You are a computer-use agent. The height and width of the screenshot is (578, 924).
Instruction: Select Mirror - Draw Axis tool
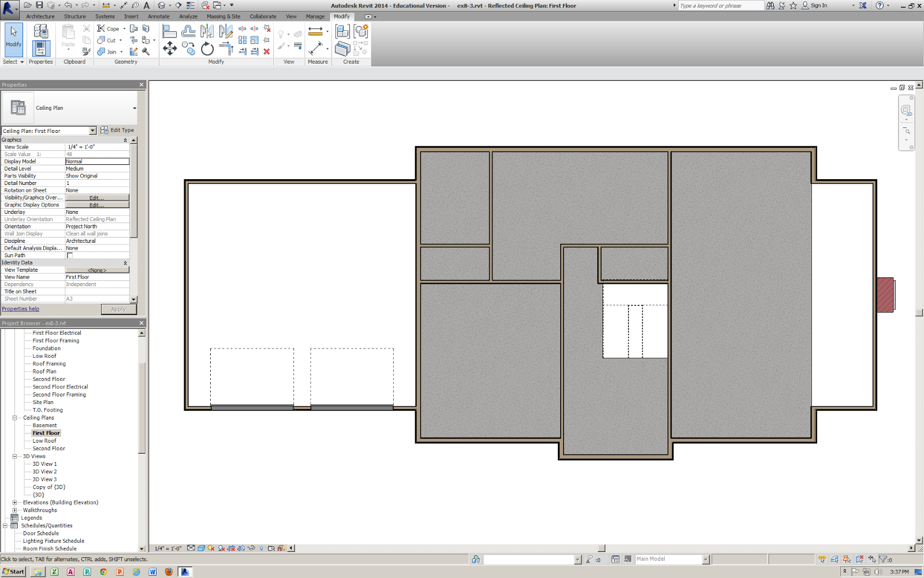[226, 31]
